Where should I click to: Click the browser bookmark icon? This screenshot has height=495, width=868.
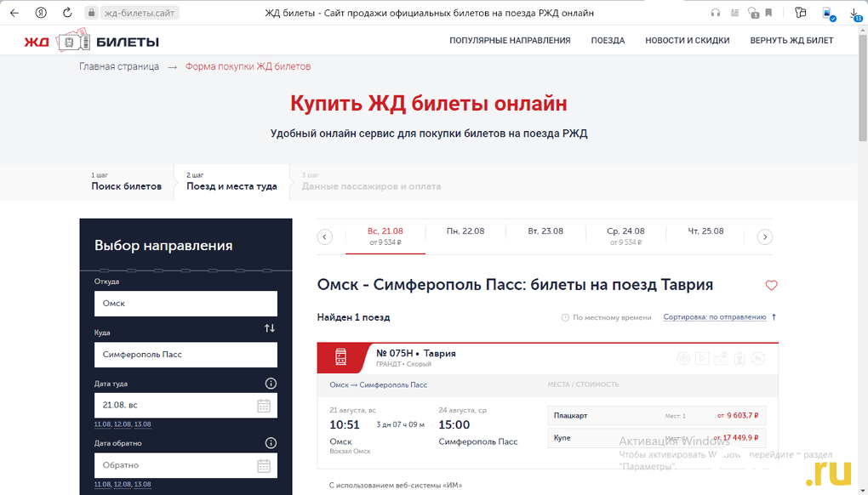coord(768,13)
